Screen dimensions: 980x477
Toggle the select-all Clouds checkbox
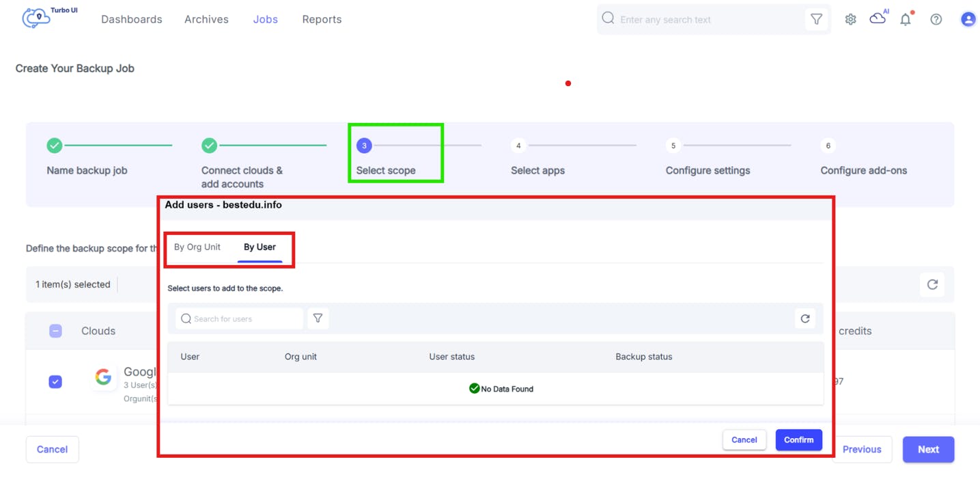pyautogui.click(x=56, y=331)
